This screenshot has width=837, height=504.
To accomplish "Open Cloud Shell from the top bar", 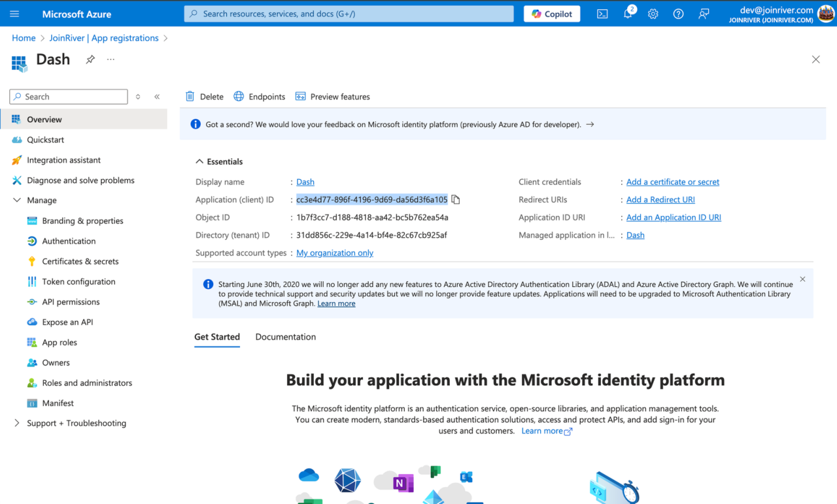I will pyautogui.click(x=602, y=13).
